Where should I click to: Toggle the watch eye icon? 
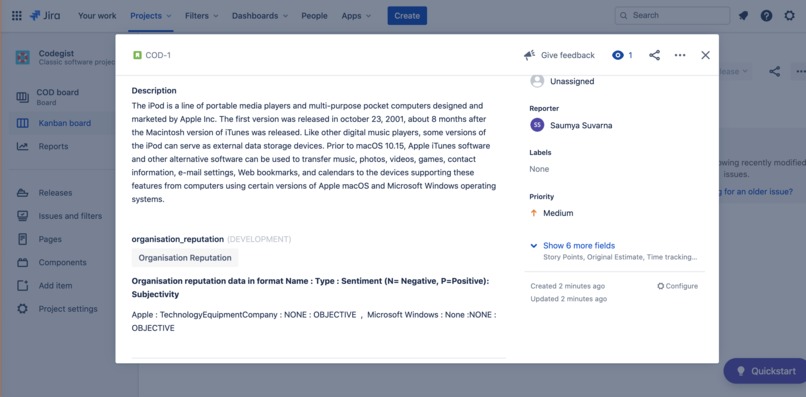(618, 55)
